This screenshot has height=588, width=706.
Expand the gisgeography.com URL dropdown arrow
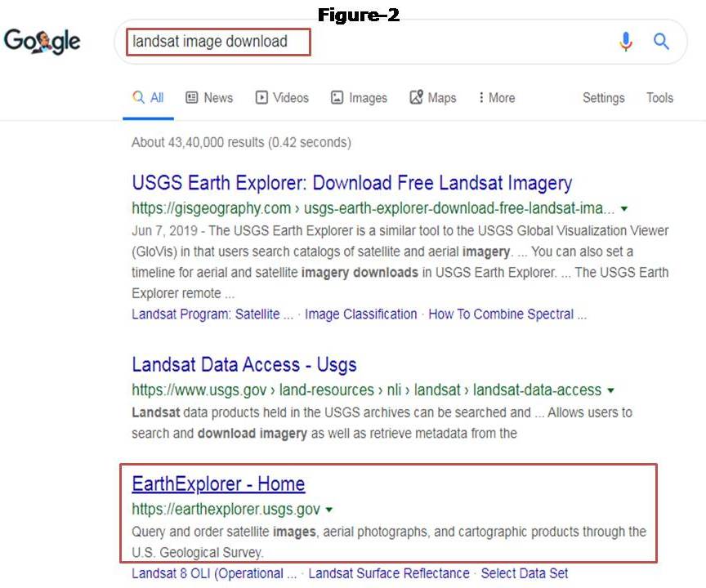coord(624,209)
